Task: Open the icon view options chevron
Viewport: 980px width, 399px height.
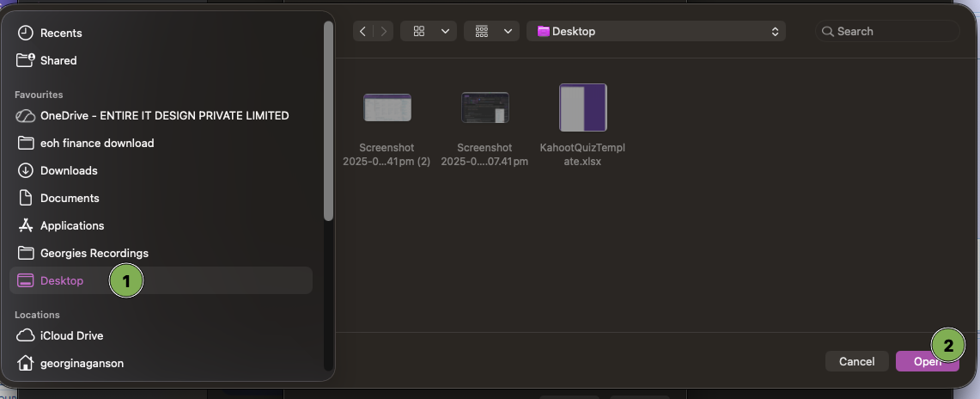Action: pyautogui.click(x=444, y=31)
